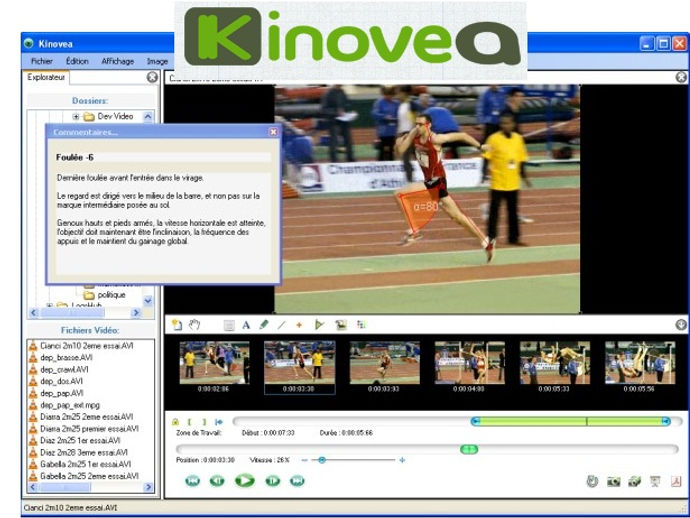The image size is (690, 518).
Task: Click the speed slider handle
Action: pos(322,460)
